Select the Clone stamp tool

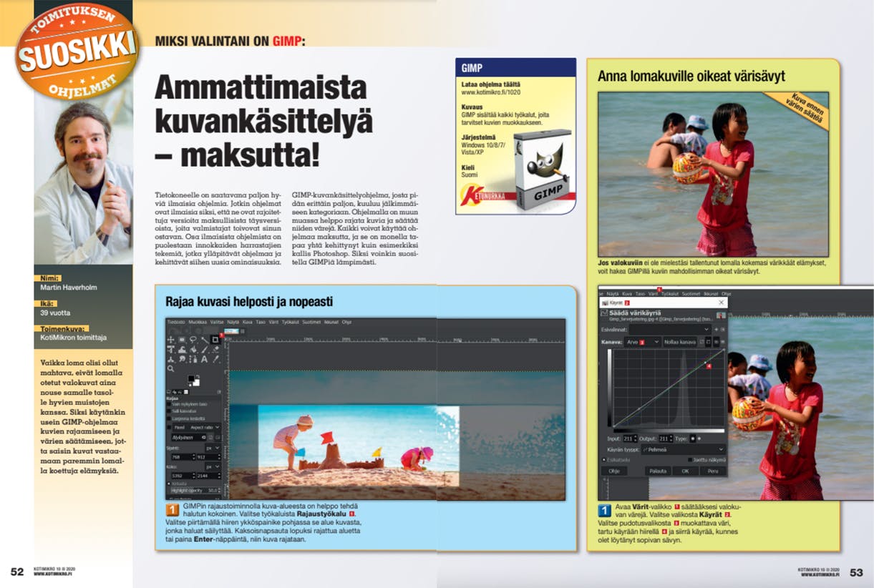click(x=170, y=359)
